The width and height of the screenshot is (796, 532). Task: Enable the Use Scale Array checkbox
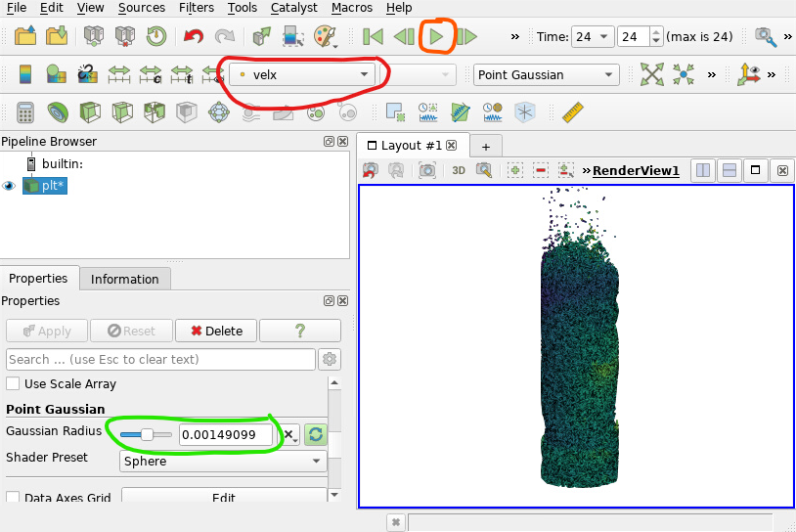pos(14,384)
